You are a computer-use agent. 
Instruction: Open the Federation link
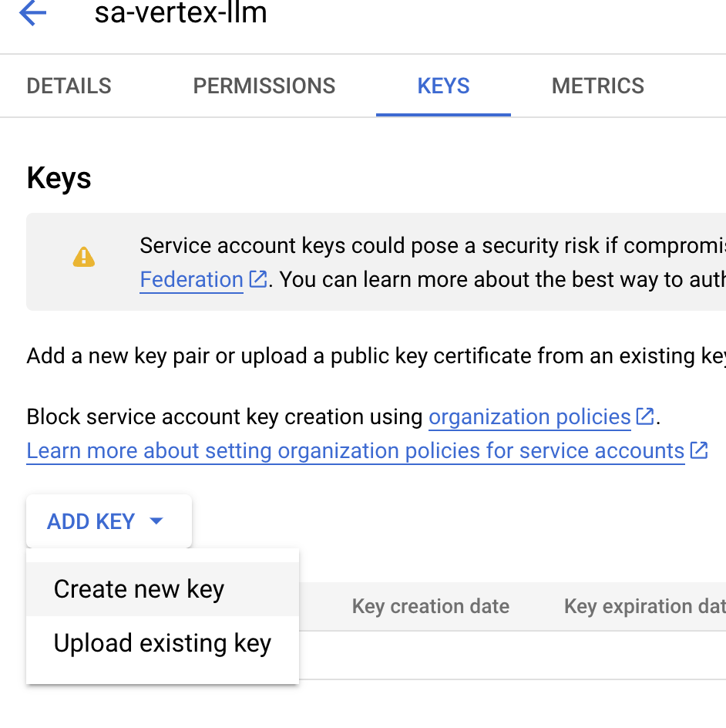[192, 279]
